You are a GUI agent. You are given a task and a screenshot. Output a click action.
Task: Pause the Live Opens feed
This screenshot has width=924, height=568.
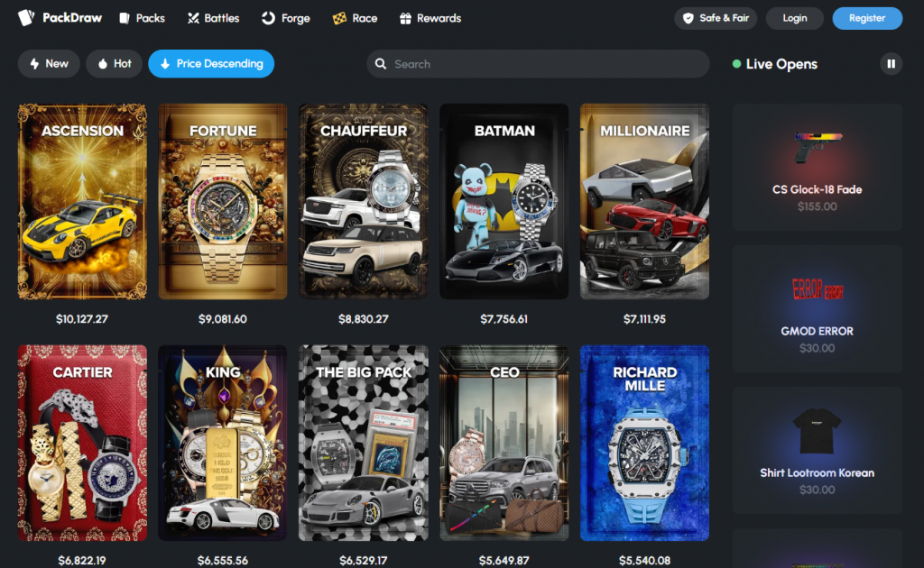(x=891, y=64)
